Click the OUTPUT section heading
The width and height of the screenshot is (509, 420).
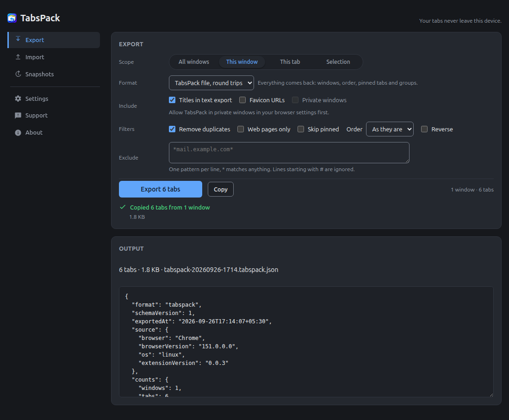(x=131, y=249)
